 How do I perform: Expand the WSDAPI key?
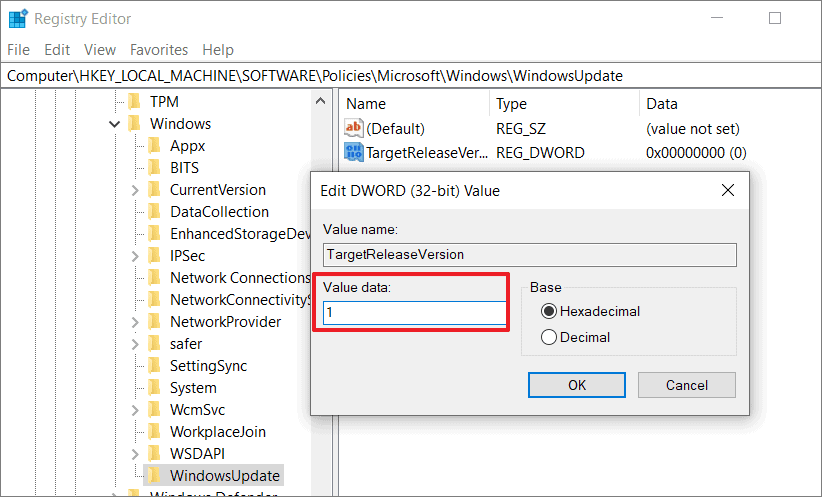[135, 454]
